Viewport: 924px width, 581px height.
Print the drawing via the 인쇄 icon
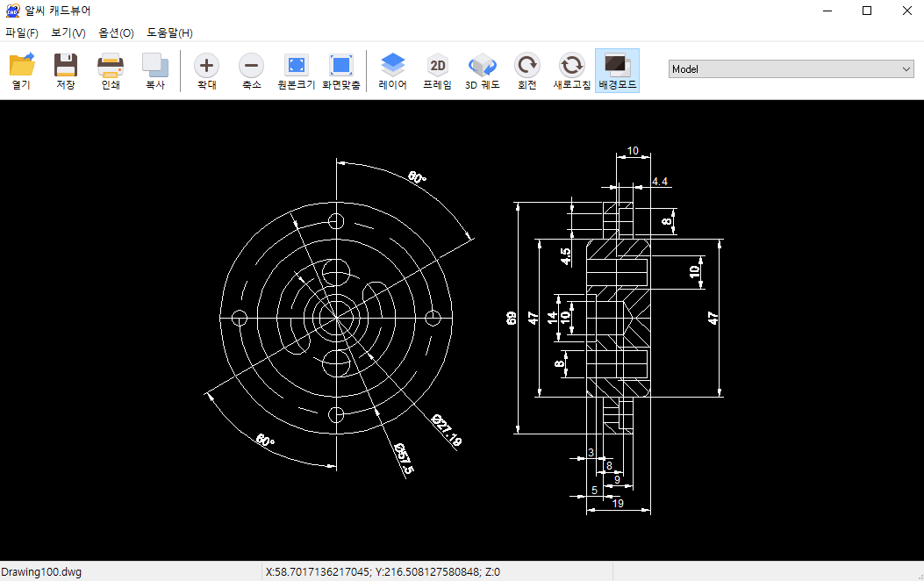tap(110, 70)
